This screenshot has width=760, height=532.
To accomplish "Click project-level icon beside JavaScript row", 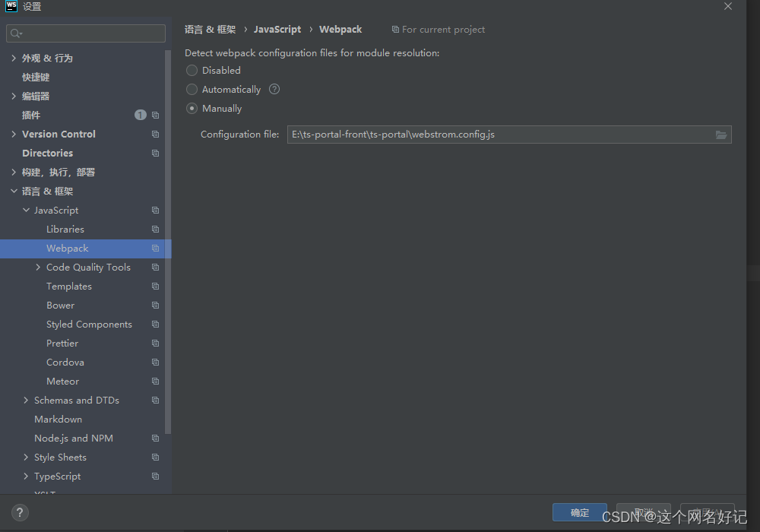I will pyautogui.click(x=155, y=211).
